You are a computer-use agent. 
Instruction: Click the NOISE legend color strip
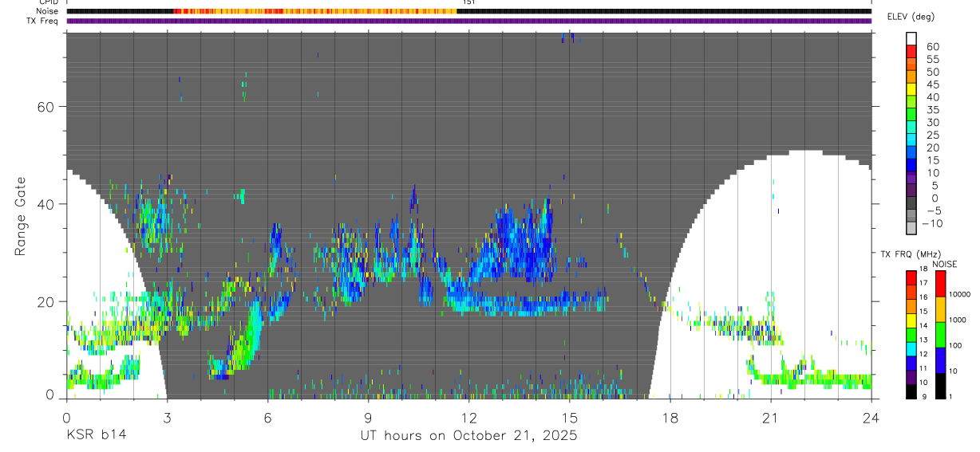point(941,334)
